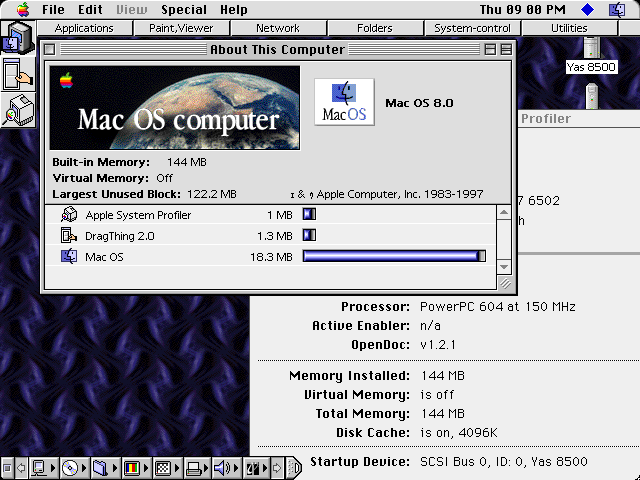This screenshot has width=640, height=480.
Task: Open the Help menu
Action: coord(233,9)
